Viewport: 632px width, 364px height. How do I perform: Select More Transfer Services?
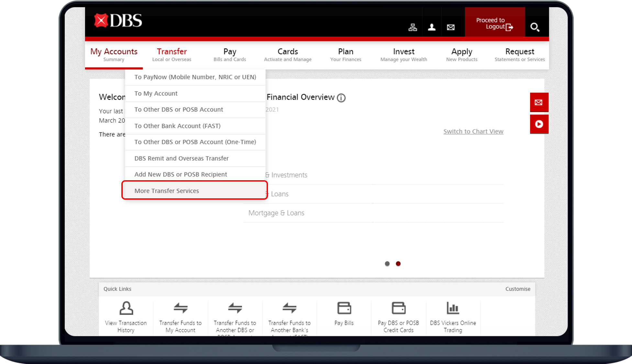click(194, 191)
